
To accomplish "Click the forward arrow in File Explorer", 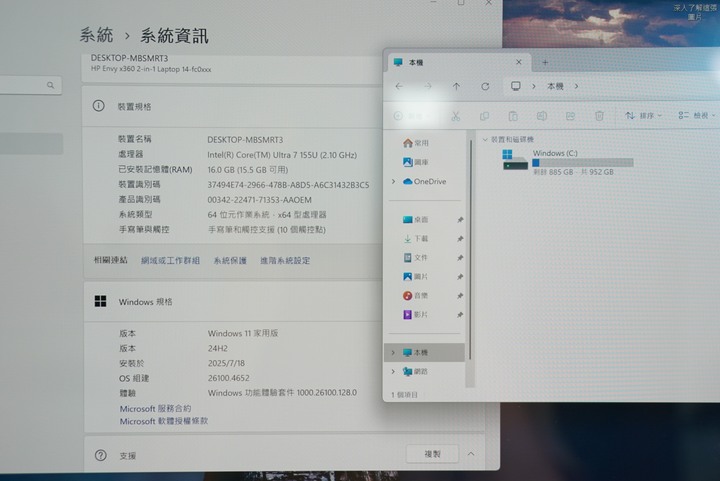I will (x=428, y=86).
